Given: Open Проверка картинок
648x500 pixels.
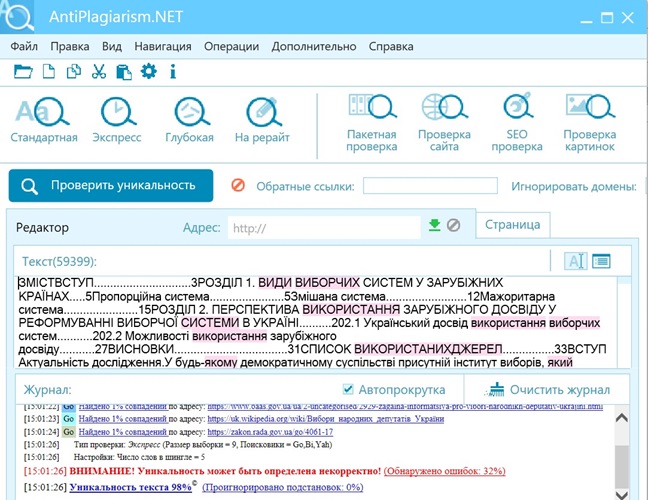Looking at the screenshot, I should pyautogui.click(x=590, y=123).
